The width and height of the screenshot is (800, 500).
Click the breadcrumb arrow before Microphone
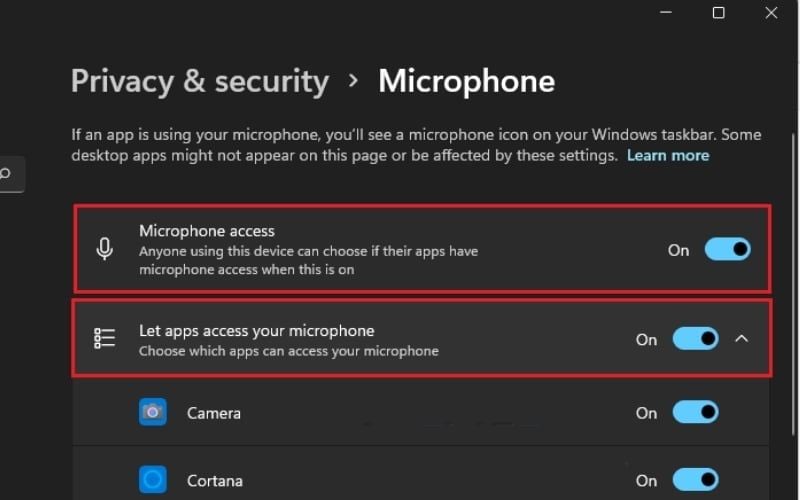point(353,81)
